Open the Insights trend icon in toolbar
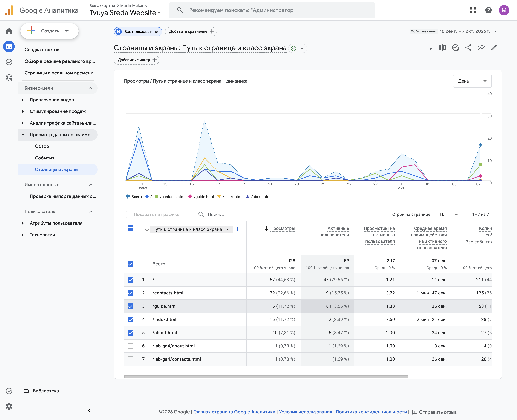 [x=455, y=48]
